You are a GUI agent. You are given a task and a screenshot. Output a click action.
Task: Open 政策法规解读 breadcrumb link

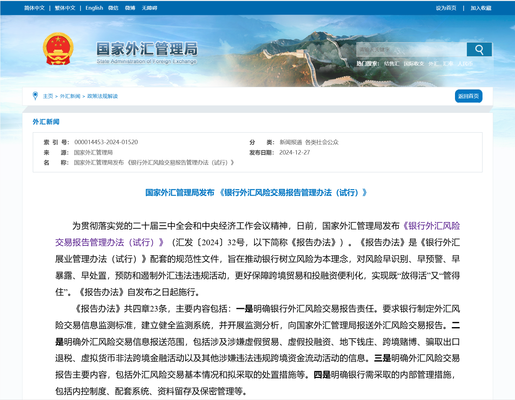pyautogui.click(x=102, y=96)
